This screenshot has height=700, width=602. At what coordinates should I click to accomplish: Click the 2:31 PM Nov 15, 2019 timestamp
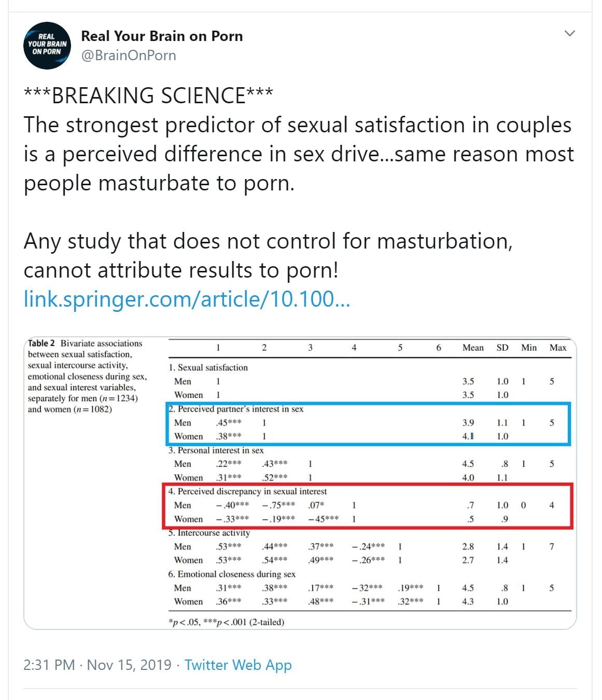coord(97,665)
